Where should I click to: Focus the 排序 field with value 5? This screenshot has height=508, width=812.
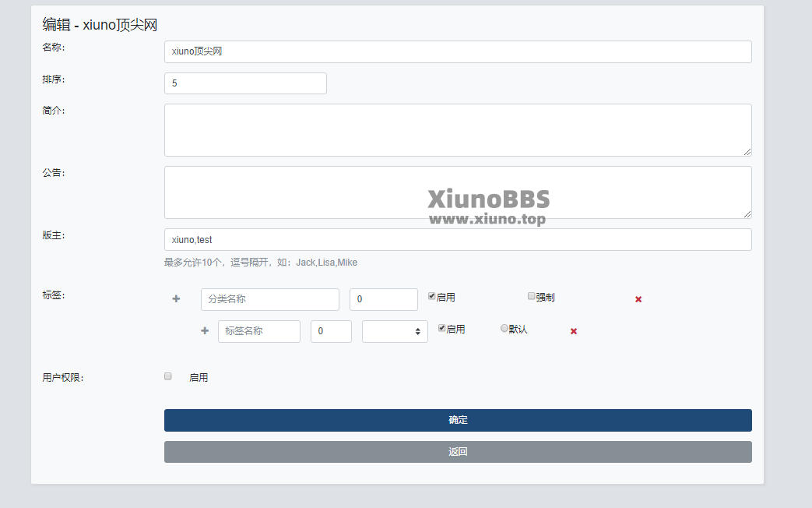[x=245, y=83]
